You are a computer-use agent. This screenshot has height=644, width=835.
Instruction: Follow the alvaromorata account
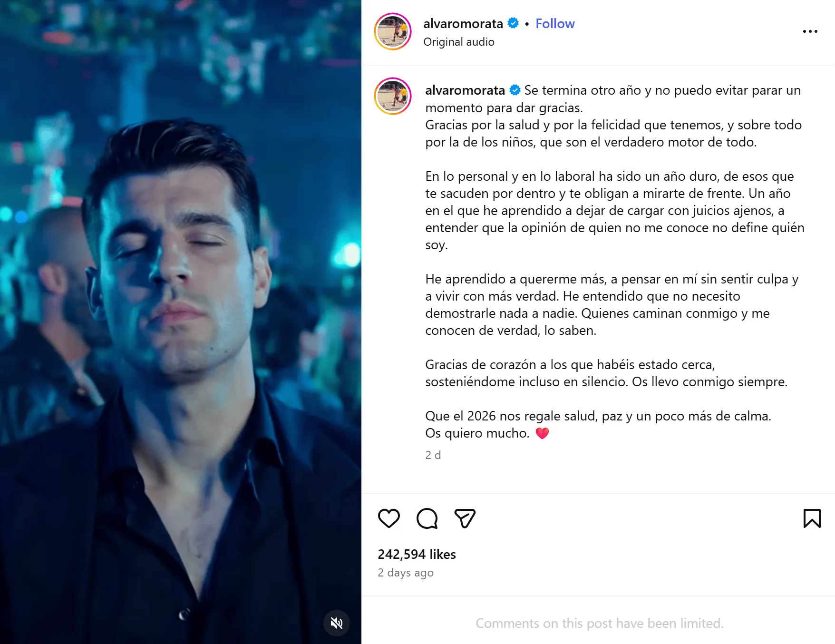[555, 24]
